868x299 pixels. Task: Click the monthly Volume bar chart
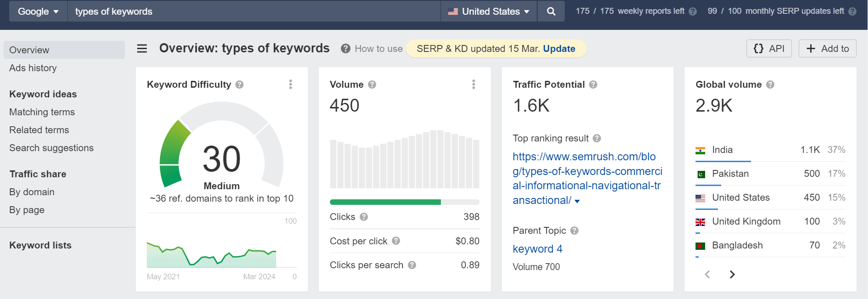pyautogui.click(x=405, y=159)
